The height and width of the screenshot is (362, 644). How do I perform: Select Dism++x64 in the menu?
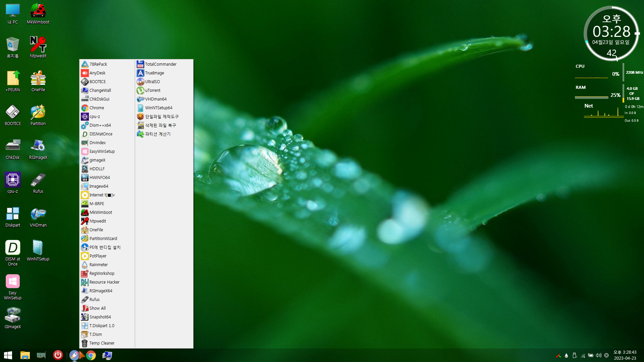[107, 125]
